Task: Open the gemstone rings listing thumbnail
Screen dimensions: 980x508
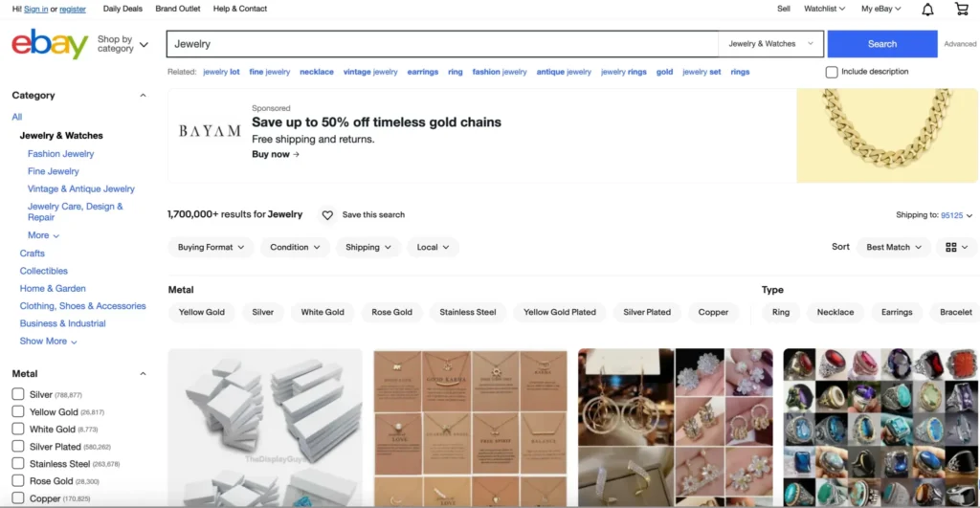Action: (x=880, y=428)
